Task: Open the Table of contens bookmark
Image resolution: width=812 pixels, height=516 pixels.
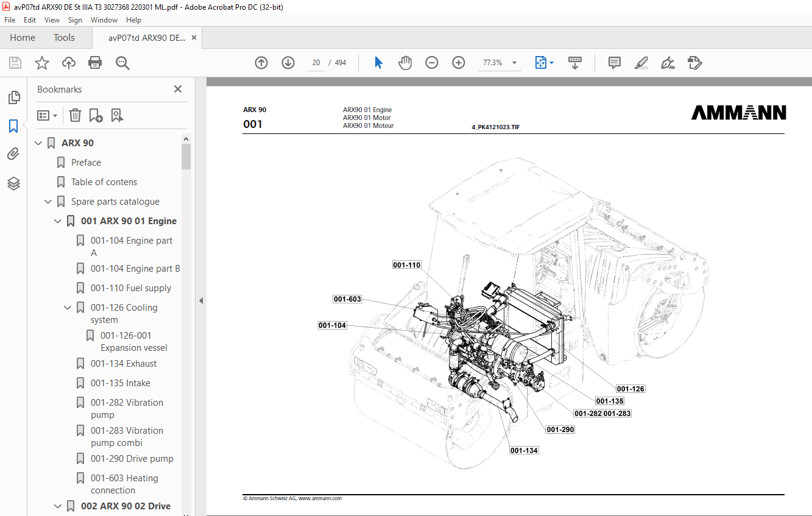Action: [104, 182]
